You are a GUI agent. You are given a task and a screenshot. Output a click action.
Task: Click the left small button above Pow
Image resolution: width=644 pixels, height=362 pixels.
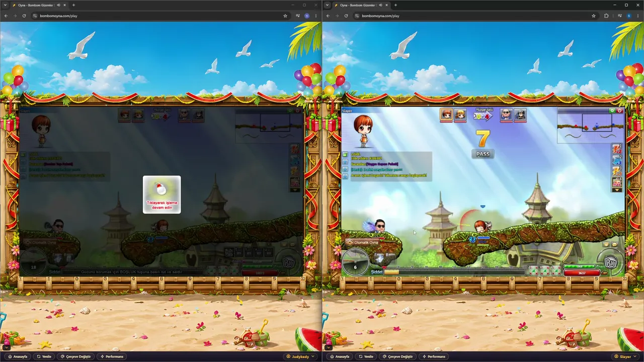pyautogui.click(x=606, y=245)
